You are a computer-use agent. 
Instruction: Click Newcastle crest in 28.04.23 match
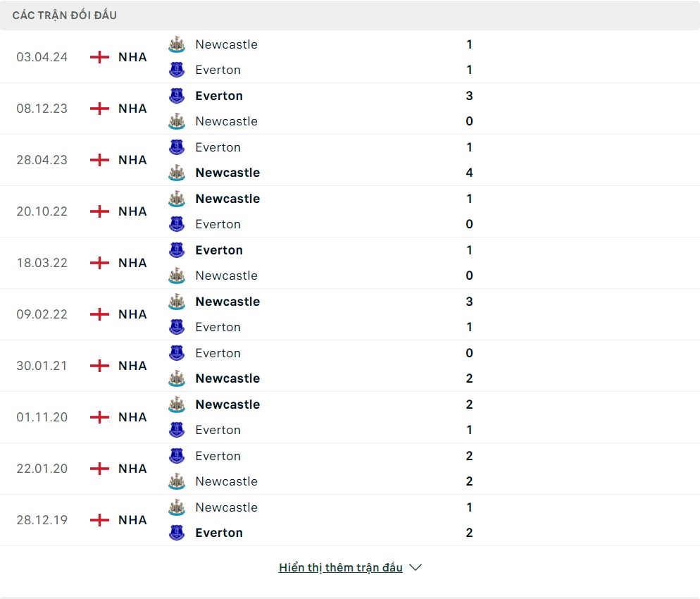pos(176,173)
